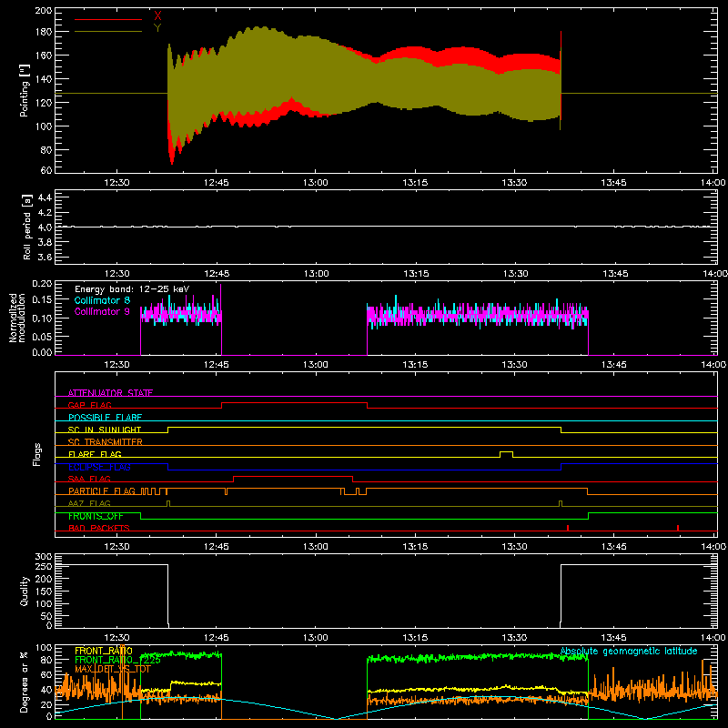Select the Y legend label in Pointing plot
Viewport: 728px width, 728px height.
click(157, 27)
